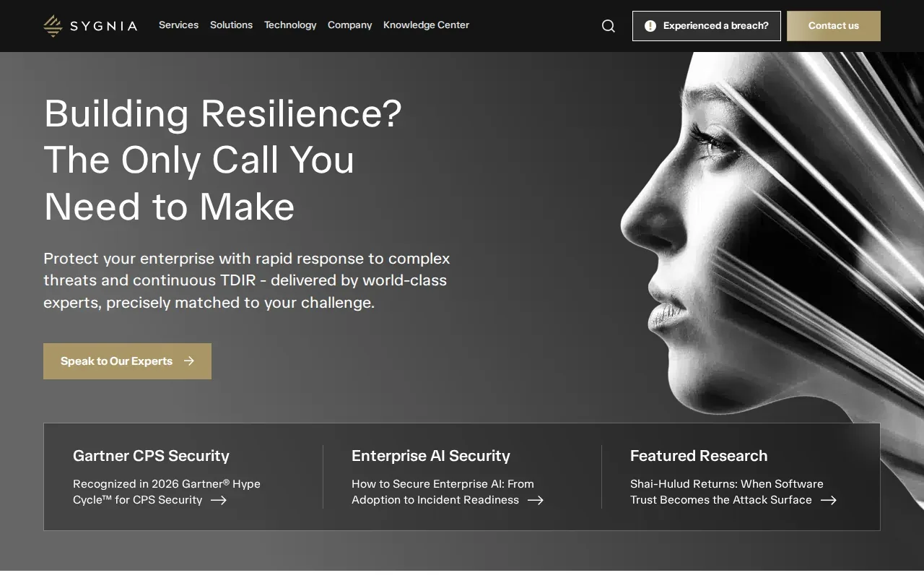
Task: Click Speak to Our Experts button
Action: (x=127, y=361)
